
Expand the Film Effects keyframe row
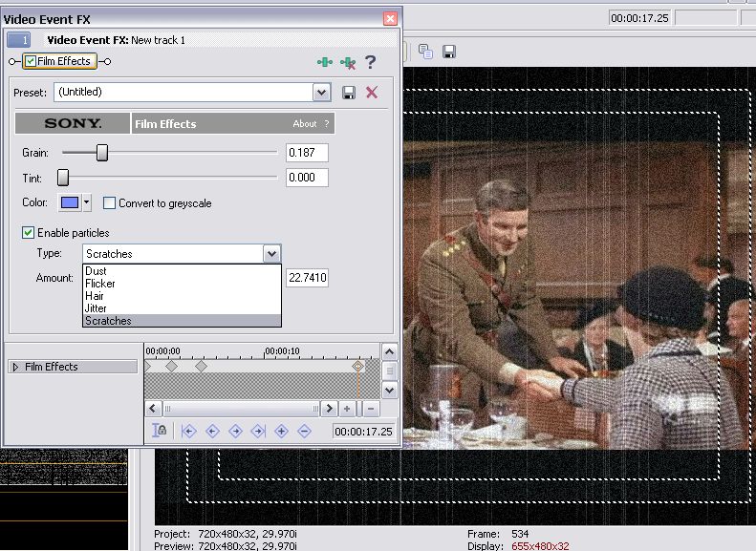tap(15, 367)
